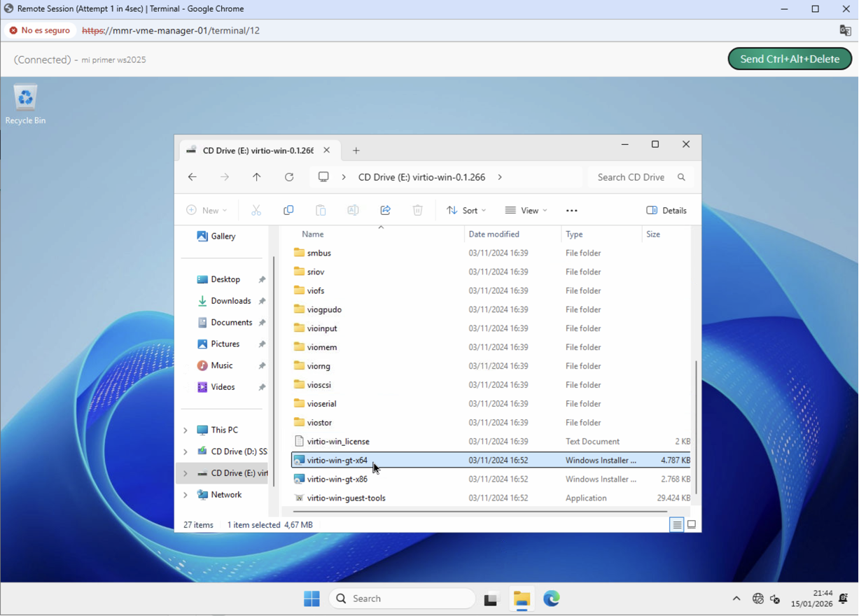Open the Sort dropdown menu
This screenshot has height=616, width=859.
pos(466,210)
